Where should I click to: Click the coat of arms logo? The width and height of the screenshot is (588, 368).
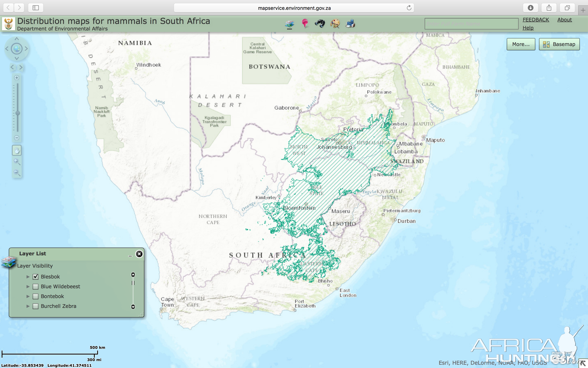(9, 24)
